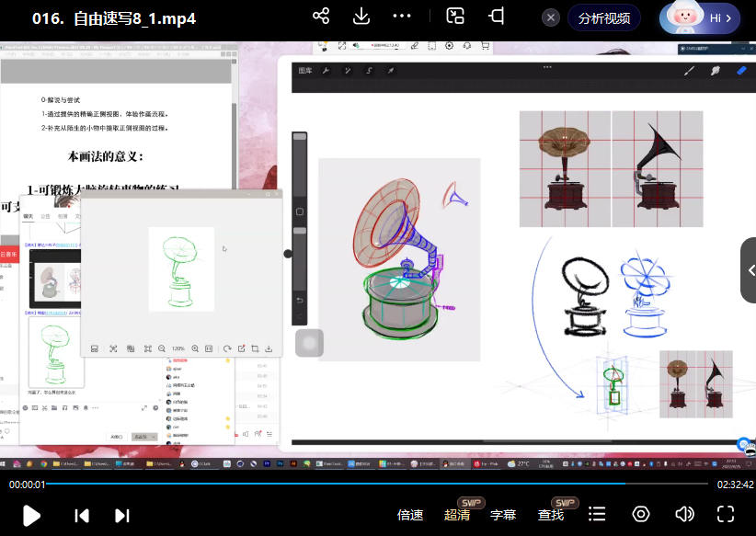This screenshot has width=756, height=536.
Task: Open player settings hexagon icon
Action: (641, 515)
